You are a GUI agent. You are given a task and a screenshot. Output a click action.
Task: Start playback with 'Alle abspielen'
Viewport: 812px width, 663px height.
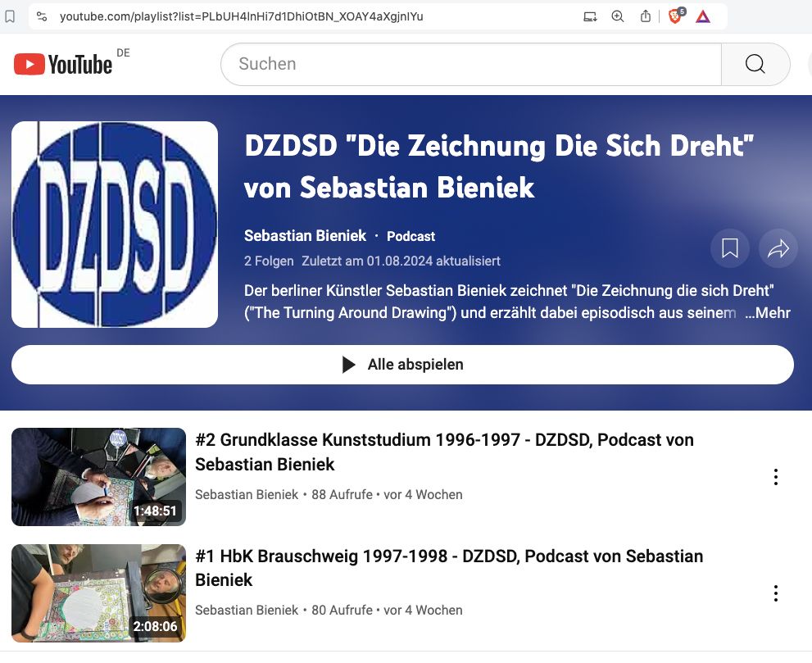(402, 364)
